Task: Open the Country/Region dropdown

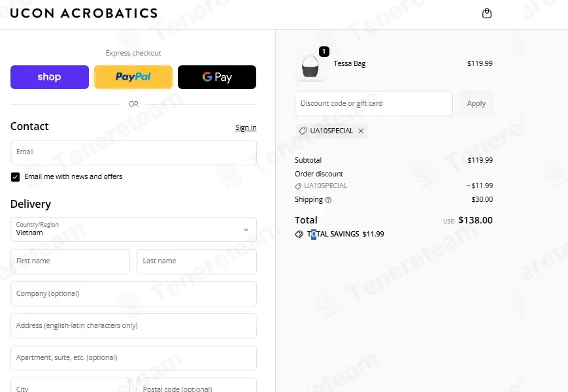Action: (x=134, y=229)
